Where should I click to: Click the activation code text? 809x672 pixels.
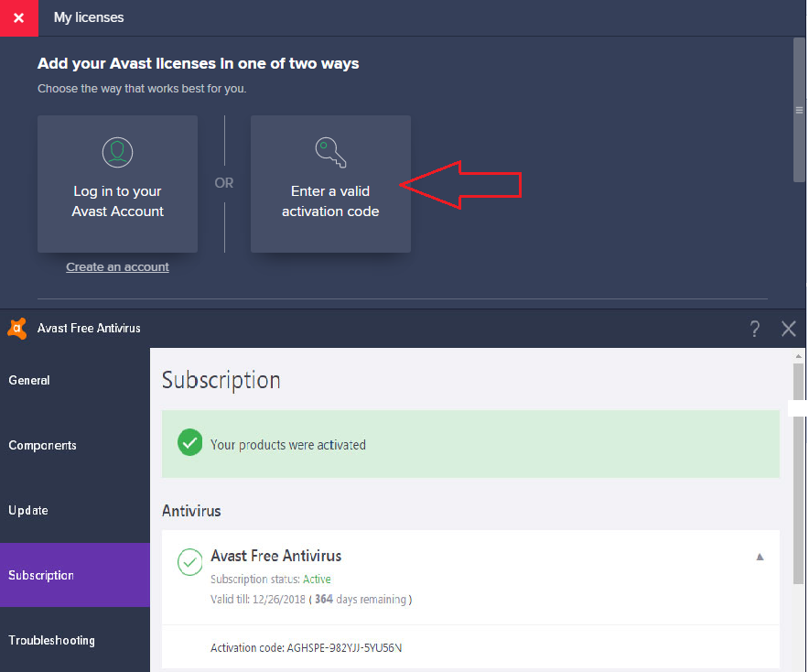pyautogui.click(x=306, y=647)
